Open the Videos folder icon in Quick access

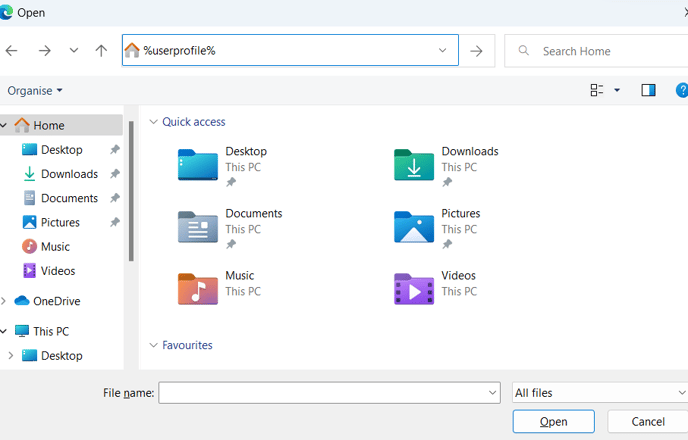pos(413,288)
